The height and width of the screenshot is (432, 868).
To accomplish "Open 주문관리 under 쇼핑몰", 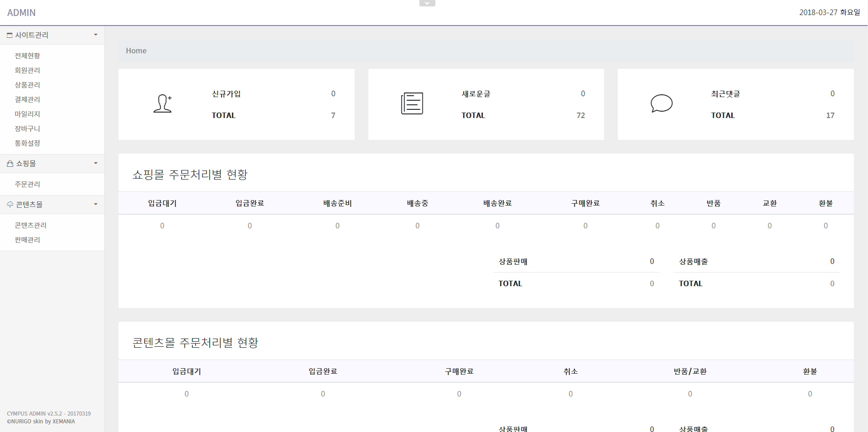I will [x=27, y=184].
